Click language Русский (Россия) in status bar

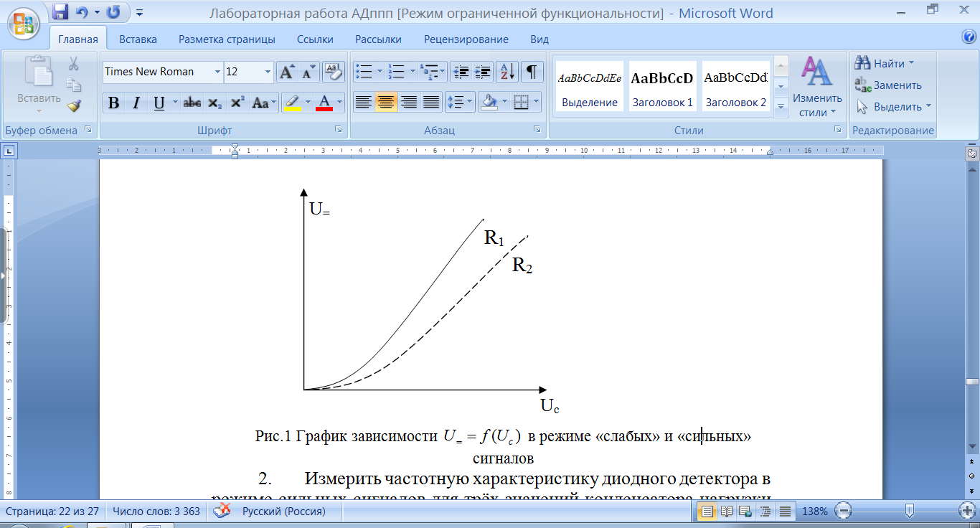283,511
